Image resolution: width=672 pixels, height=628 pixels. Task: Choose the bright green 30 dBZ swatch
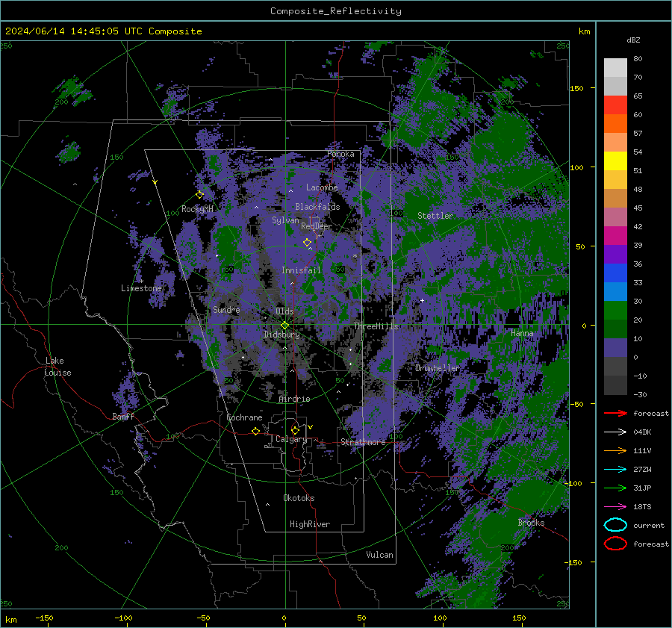[x=615, y=310]
